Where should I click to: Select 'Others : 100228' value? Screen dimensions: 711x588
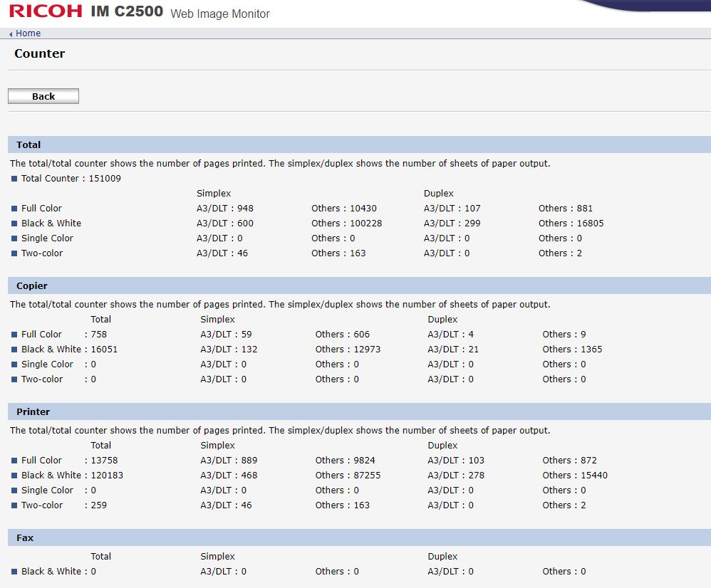pos(346,223)
